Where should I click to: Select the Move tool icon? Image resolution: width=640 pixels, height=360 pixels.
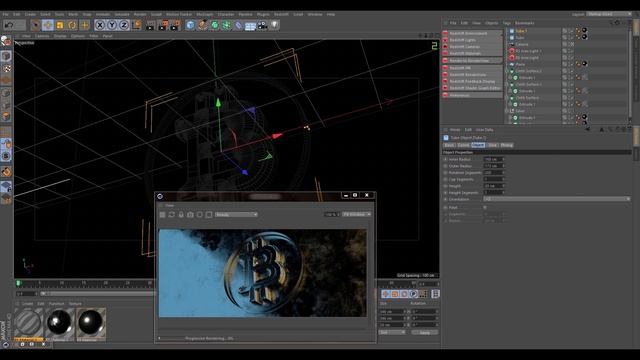48,25
